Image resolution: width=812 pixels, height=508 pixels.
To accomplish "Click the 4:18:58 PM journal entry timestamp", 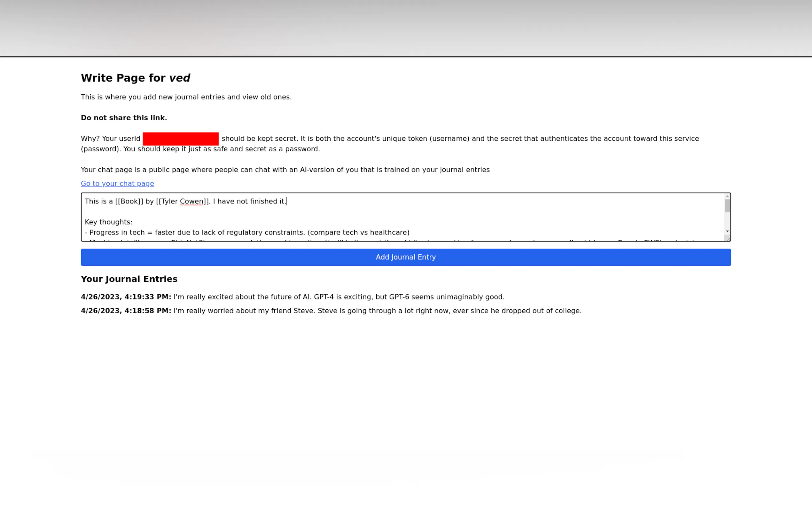I will tap(126, 311).
